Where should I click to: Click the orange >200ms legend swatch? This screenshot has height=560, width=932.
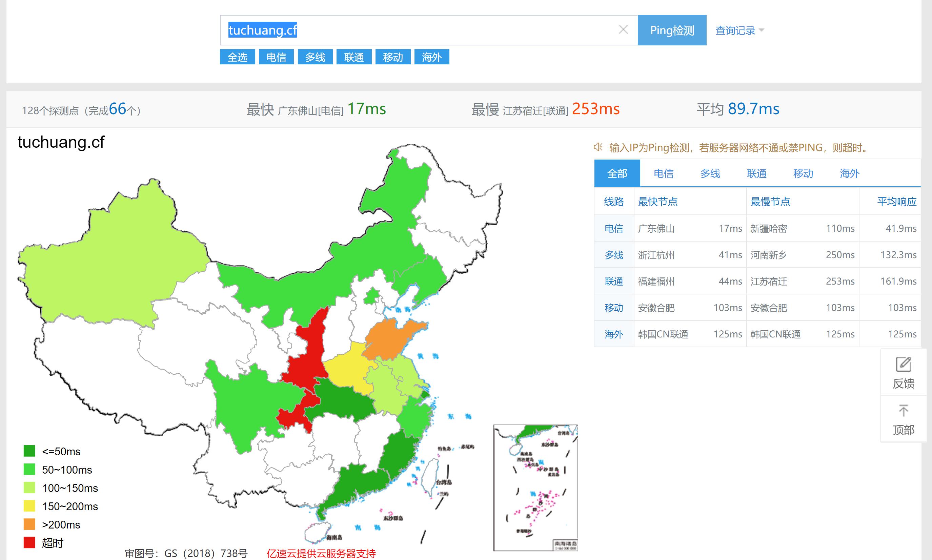(29, 524)
